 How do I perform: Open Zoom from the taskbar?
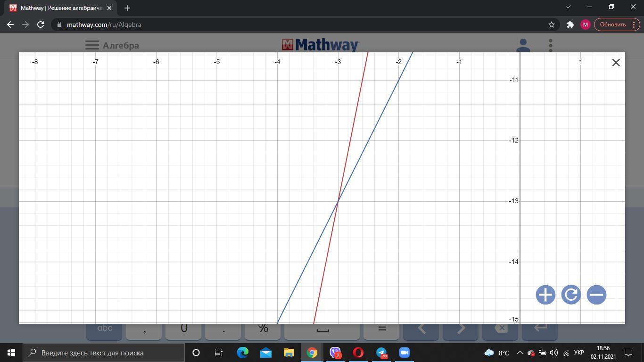(404, 353)
